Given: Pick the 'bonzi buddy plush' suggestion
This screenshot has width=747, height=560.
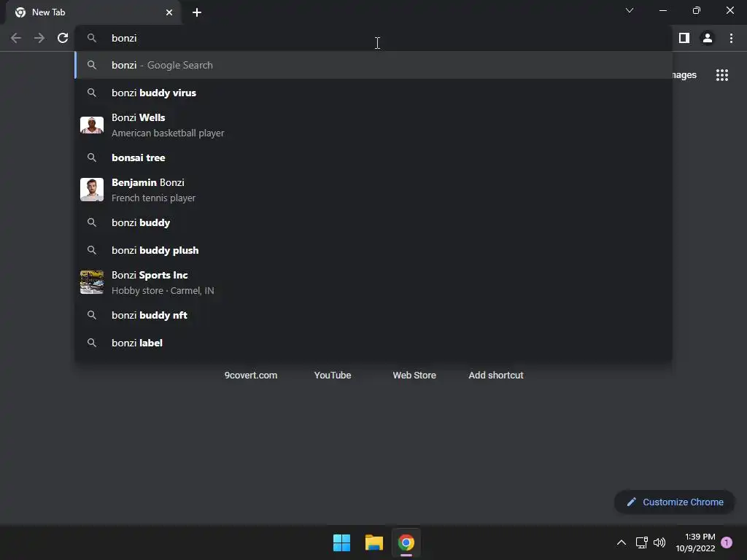Looking at the screenshot, I should 373,250.
